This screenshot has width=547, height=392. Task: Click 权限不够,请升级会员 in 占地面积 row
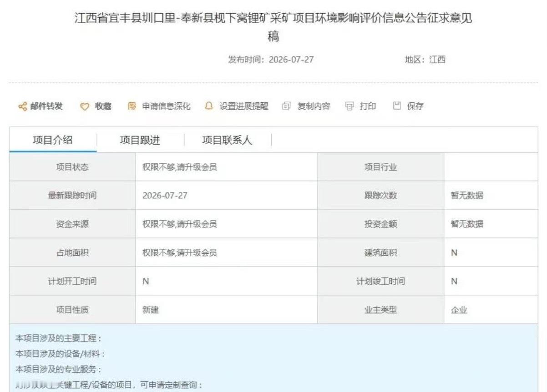(x=180, y=252)
